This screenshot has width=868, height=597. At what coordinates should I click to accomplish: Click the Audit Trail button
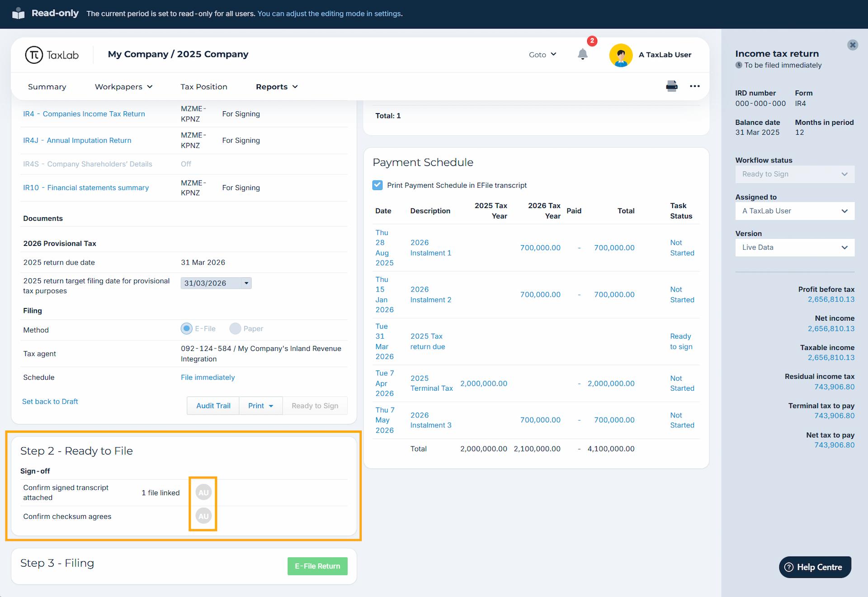coord(213,406)
